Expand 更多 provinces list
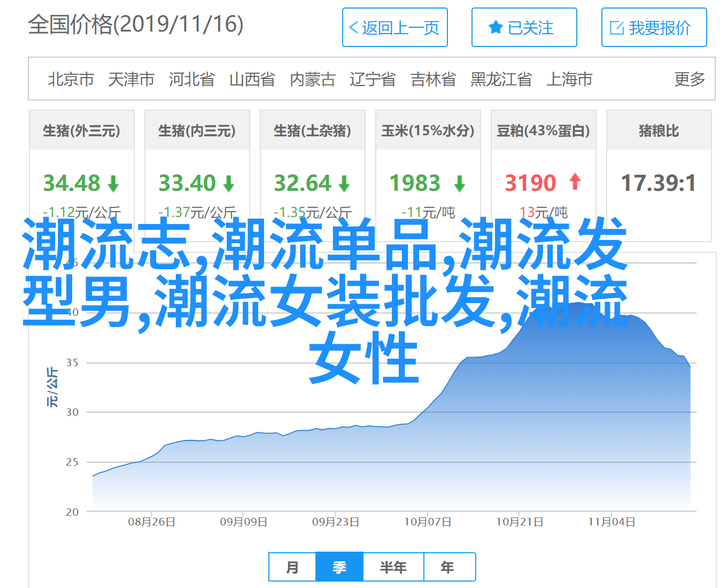This screenshot has width=727, height=588. click(x=689, y=79)
